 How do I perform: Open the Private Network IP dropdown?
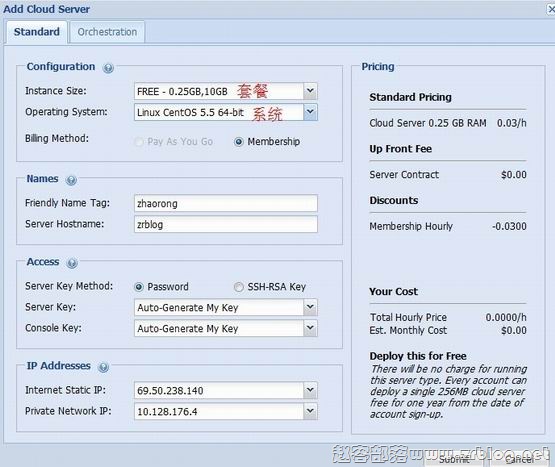310,411
